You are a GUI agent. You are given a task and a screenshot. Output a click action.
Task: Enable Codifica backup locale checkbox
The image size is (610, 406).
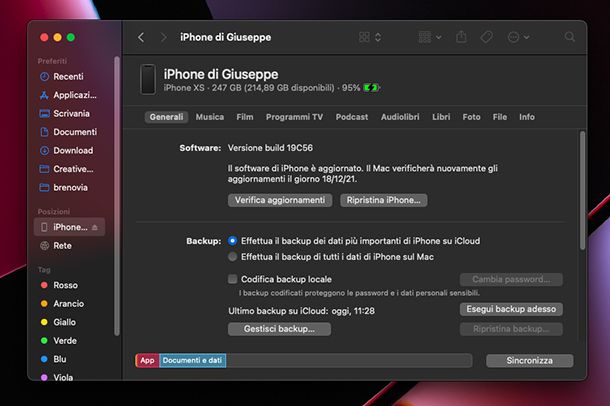click(233, 279)
